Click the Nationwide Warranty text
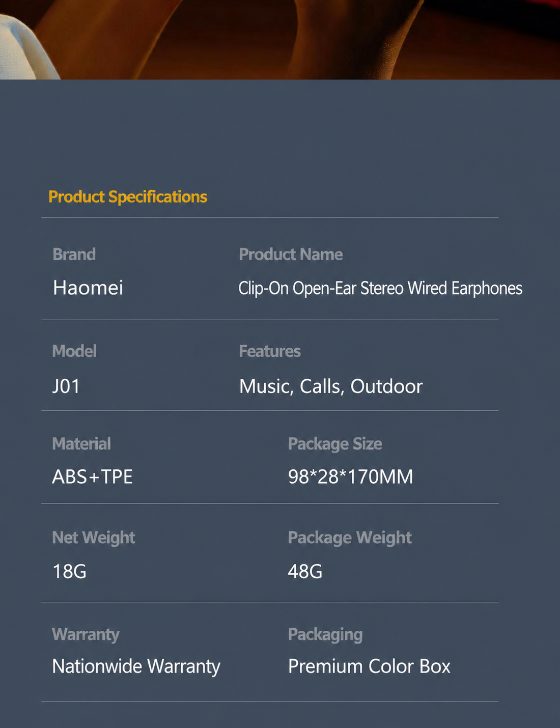The image size is (560, 728). click(x=136, y=666)
